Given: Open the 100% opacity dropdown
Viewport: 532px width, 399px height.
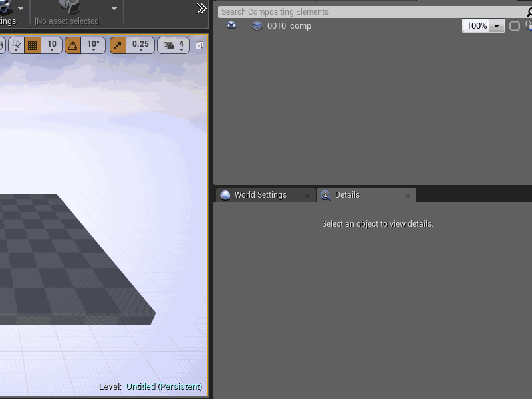Looking at the screenshot, I should coord(496,26).
